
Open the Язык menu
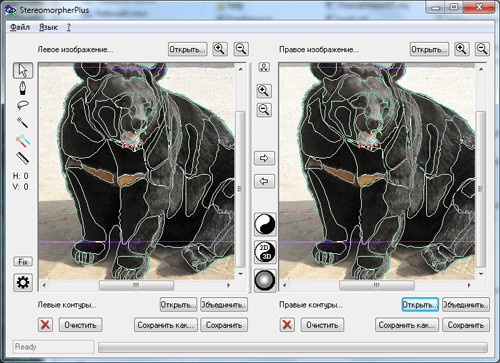(x=49, y=27)
